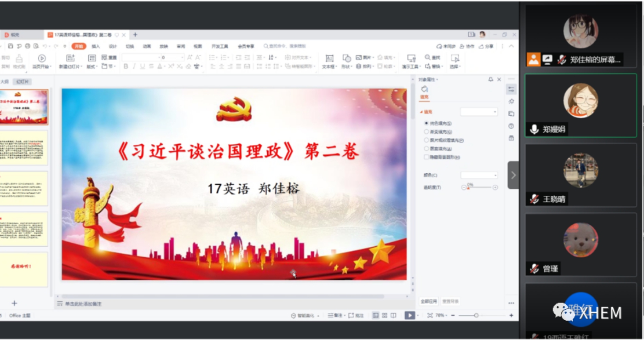This screenshot has height=340, width=644.
Task: Select picture or texture fill radio button
Action: 426,140
